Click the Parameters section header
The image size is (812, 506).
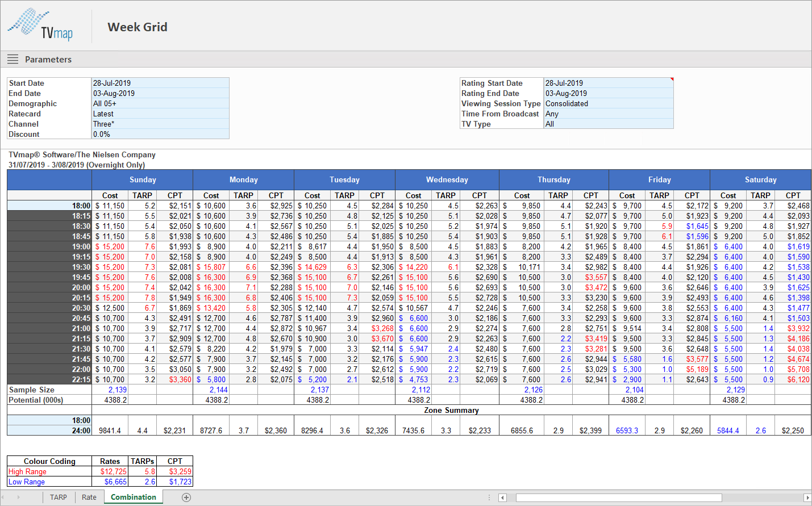(x=48, y=59)
